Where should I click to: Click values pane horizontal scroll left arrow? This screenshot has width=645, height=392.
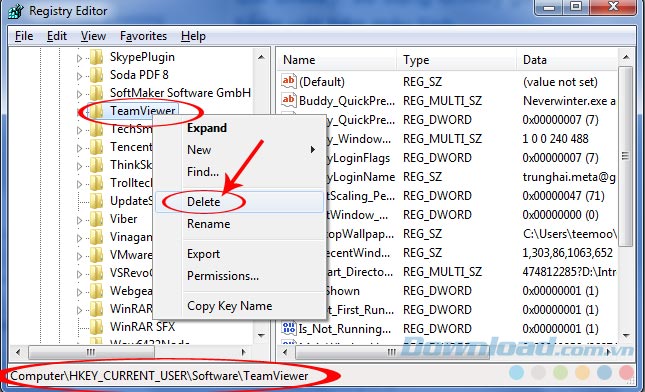pyautogui.click(x=285, y=353)
